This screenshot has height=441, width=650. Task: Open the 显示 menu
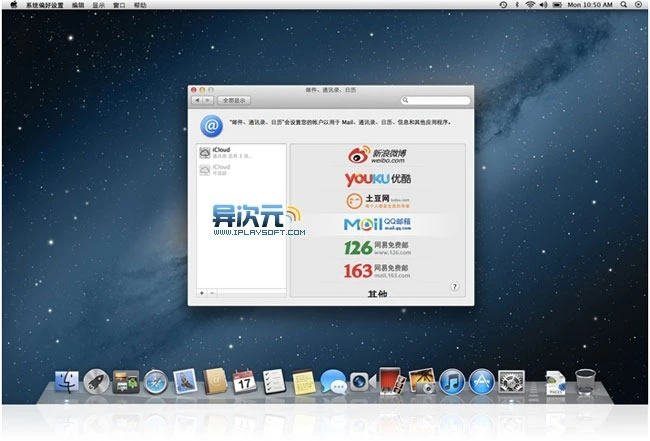click(x=99, y=5)
